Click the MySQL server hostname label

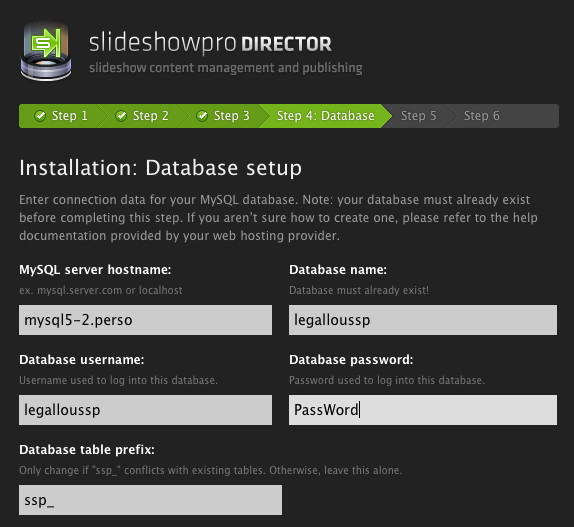tap(95, 270)
